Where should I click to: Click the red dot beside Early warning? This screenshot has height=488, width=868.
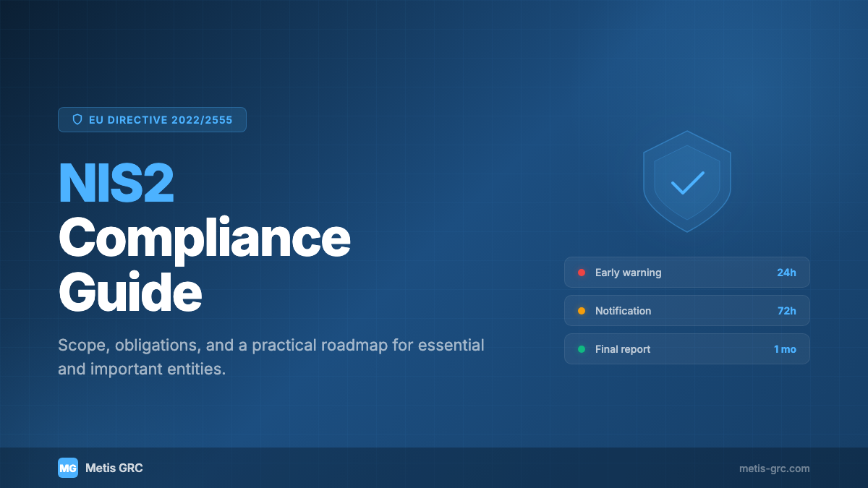(580, 273)
